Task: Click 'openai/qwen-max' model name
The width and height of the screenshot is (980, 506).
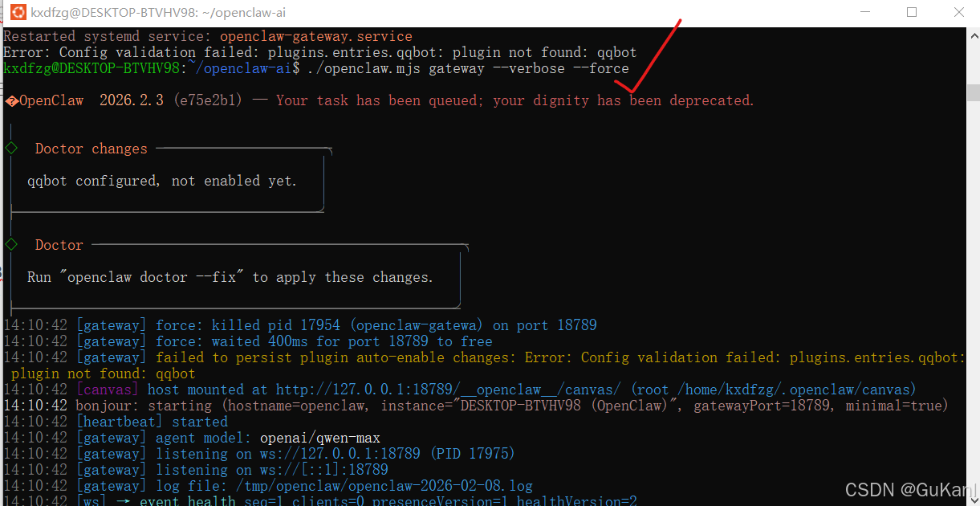Action: pos(320,438)
